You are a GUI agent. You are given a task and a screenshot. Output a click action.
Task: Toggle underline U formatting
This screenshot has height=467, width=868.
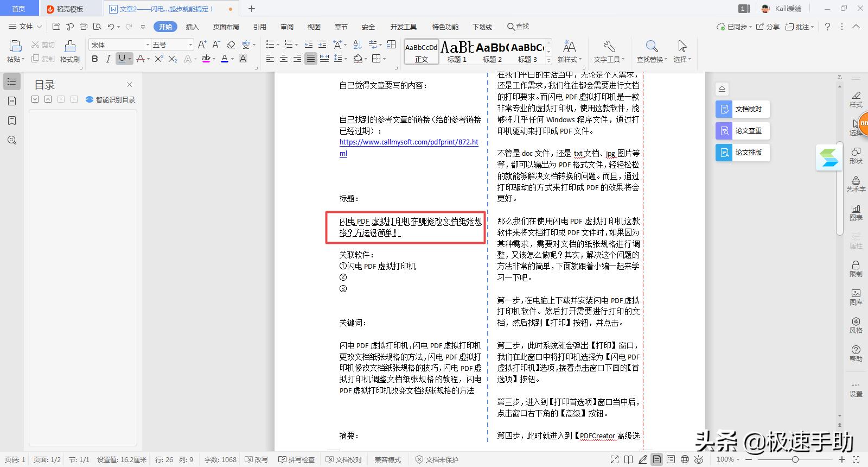coord(122,59)
